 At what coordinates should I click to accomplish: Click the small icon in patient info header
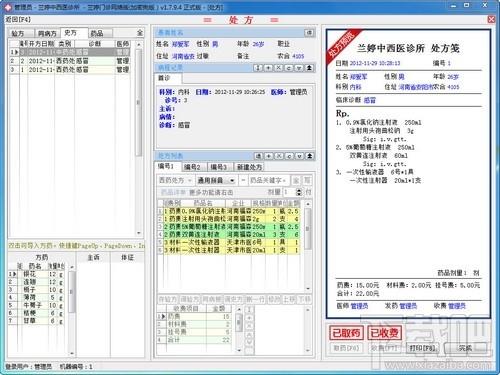tap(309, 33)
